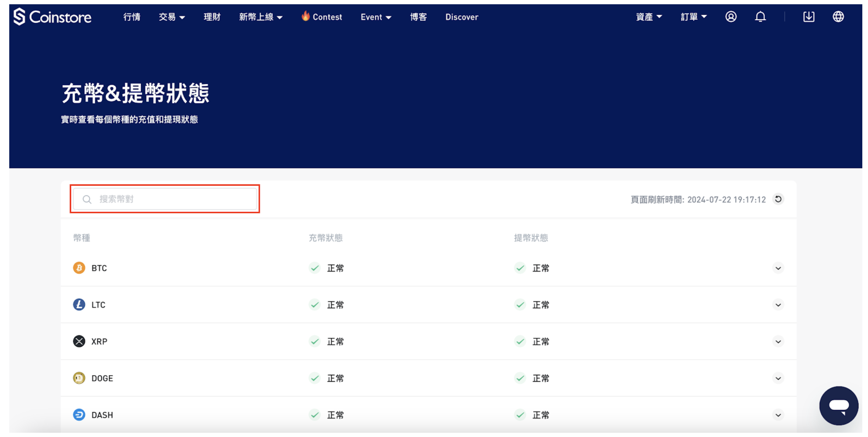Open the Discover page
The width and height of the screenshot is (868, 437).
click(462, 17)
